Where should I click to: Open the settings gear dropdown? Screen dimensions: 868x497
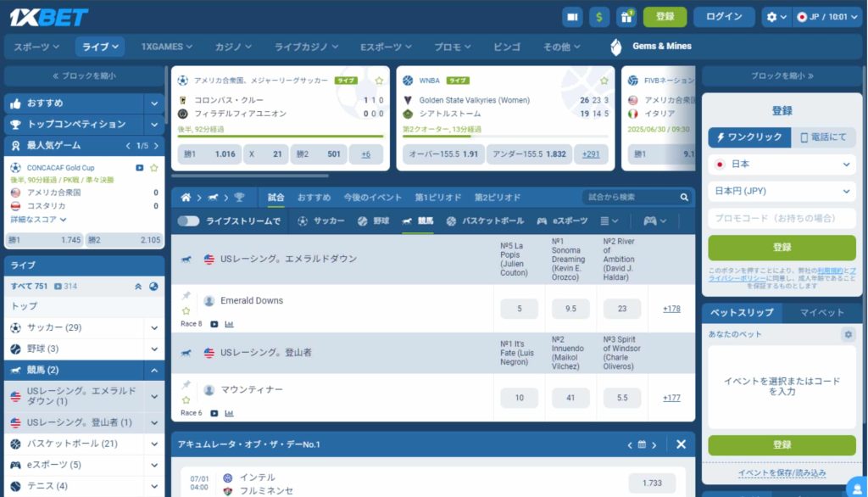tap(776, 17)
